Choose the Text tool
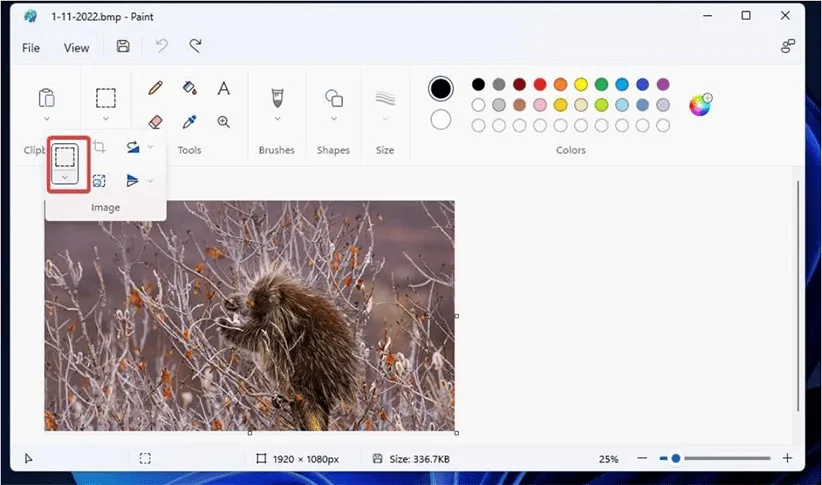822x485 pixels. pyautogui.click(x=224, y=89)
